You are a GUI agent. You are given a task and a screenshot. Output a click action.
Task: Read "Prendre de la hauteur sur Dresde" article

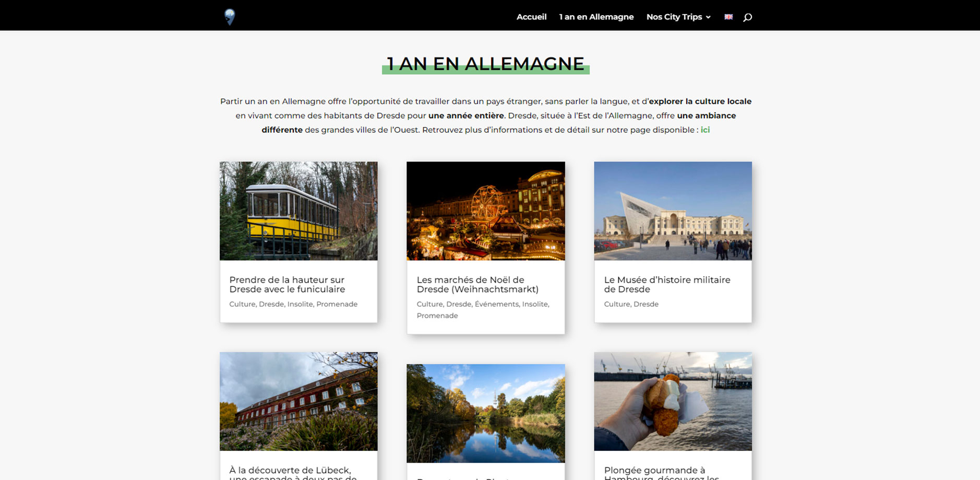click(x=287, y=285)
